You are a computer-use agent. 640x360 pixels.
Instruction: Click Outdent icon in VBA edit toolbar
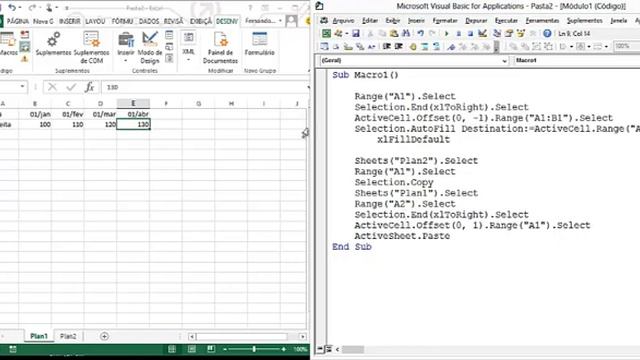coord(399,47)
